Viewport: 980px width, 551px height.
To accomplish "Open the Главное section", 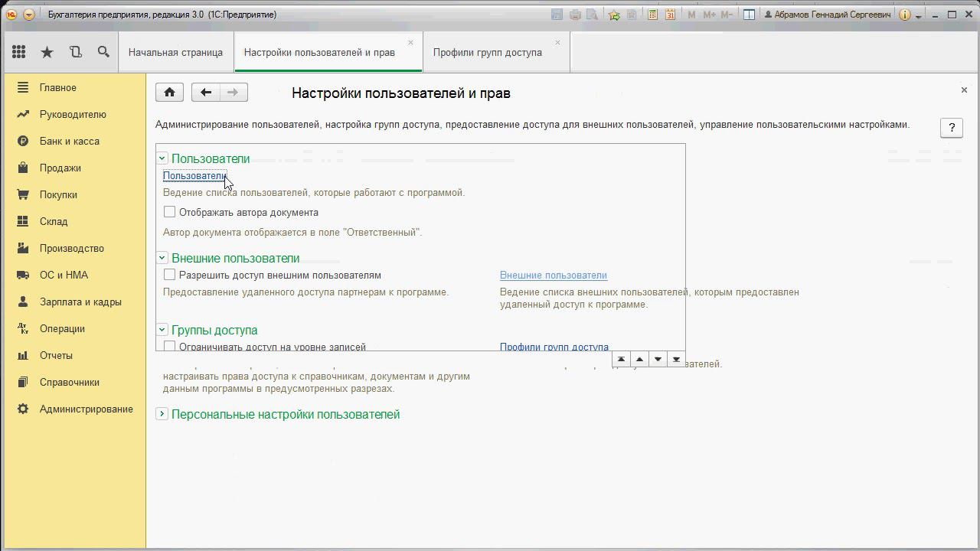I will click(x=58, y=87).
